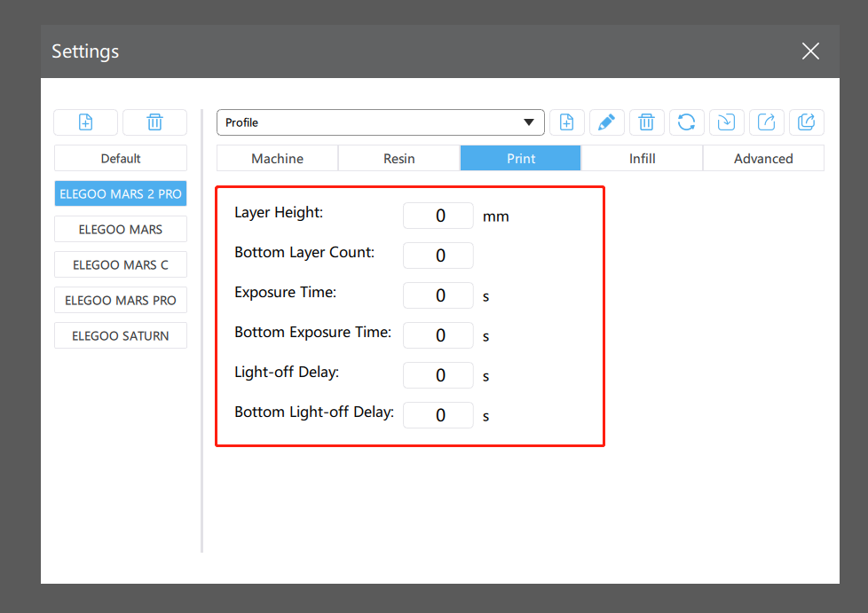Go to the Infill tab
Viewport: 868px width, 613px height.
pyautogui.click(x=642, y=159)
